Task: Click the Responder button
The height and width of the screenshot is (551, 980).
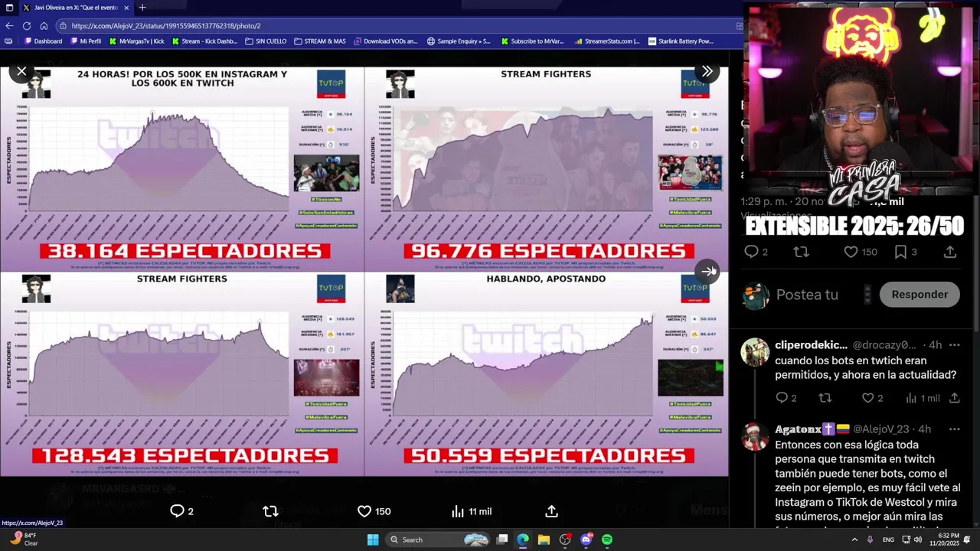Action: (920, 295)
